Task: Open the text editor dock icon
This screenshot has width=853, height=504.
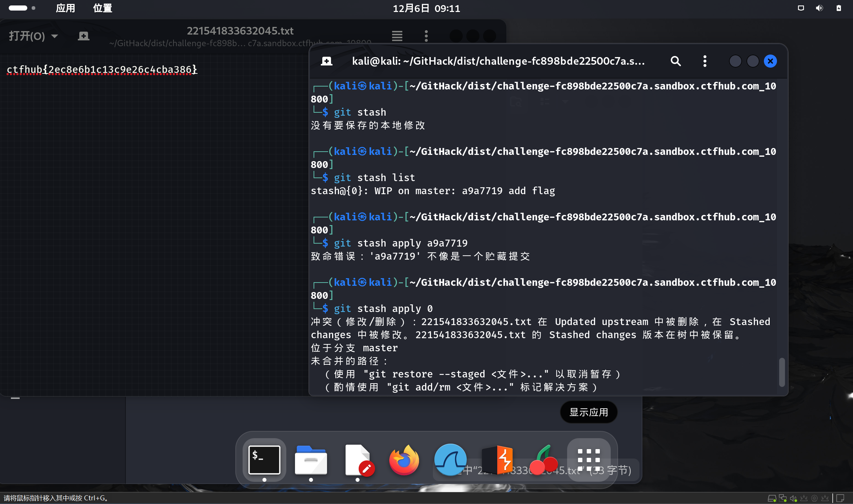Action: 358,460
